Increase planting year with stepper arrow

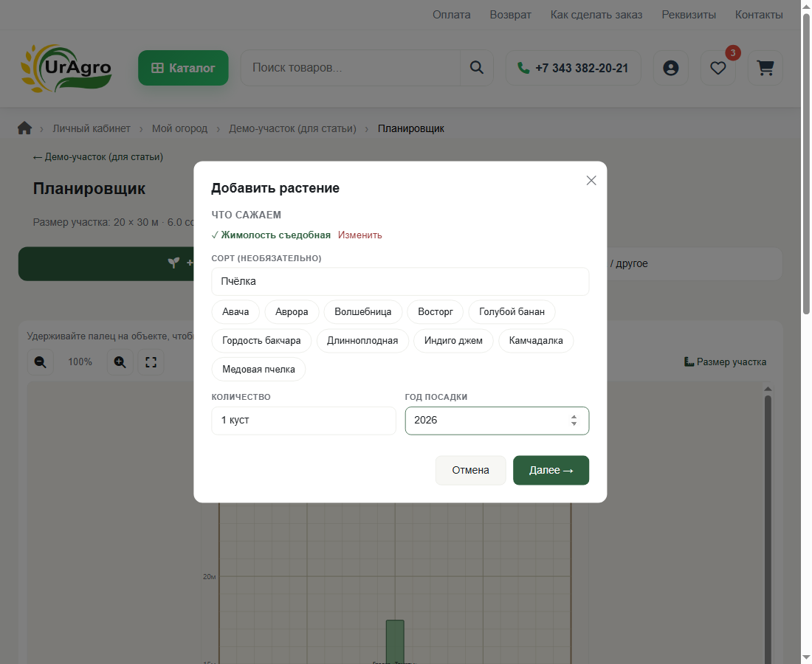(574, 417)
